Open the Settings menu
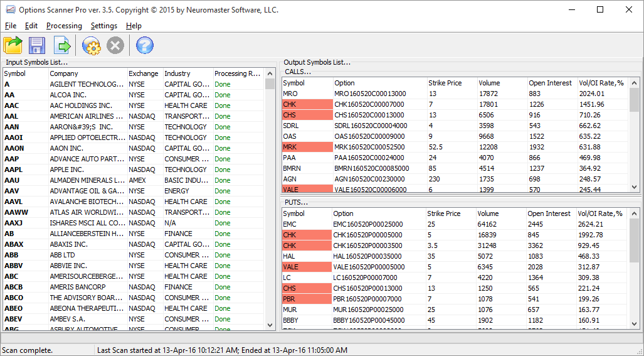 (104, 26)
